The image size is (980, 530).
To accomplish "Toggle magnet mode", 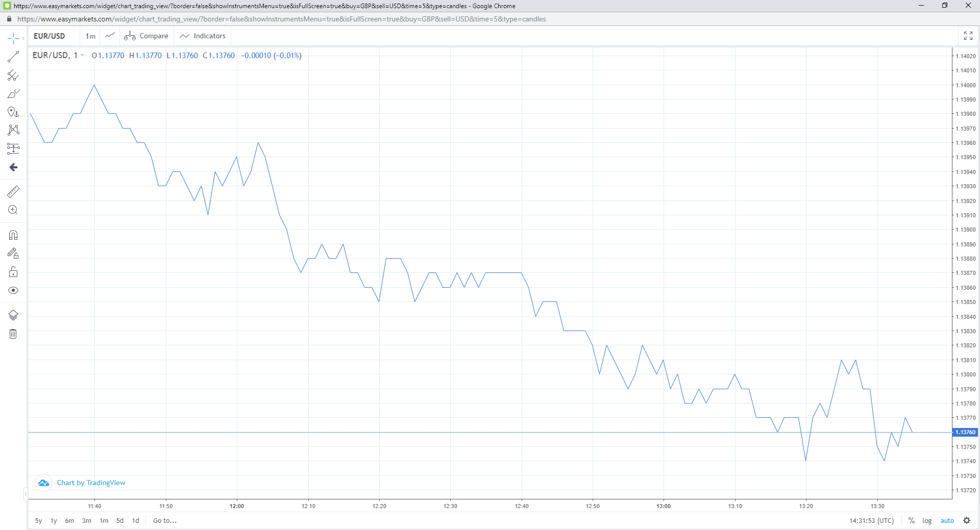I will click(x=13, y=235).
